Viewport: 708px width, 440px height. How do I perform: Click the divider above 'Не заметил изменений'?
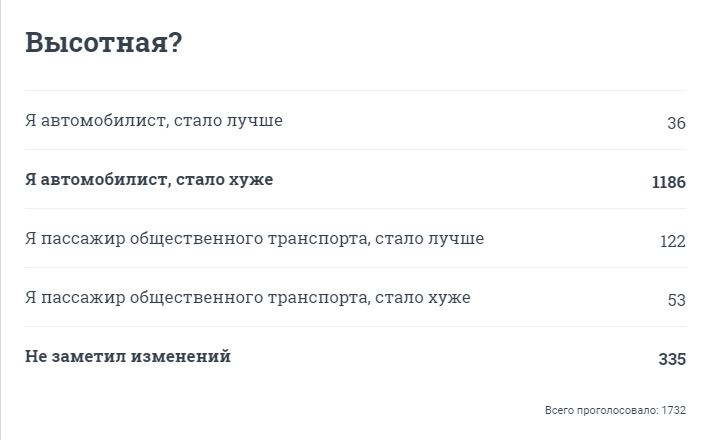coord(355,326)
